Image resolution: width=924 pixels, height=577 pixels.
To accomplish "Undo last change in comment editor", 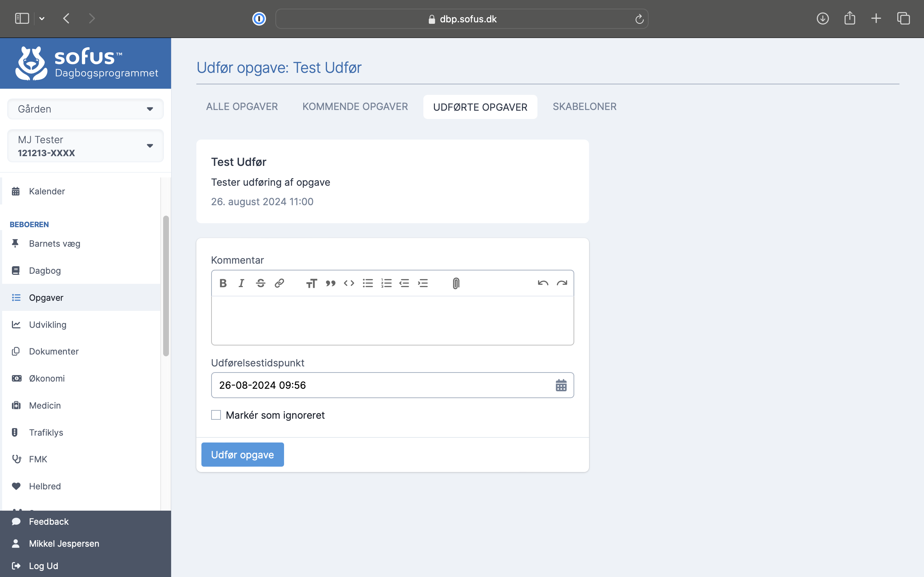I will [542, 283].
